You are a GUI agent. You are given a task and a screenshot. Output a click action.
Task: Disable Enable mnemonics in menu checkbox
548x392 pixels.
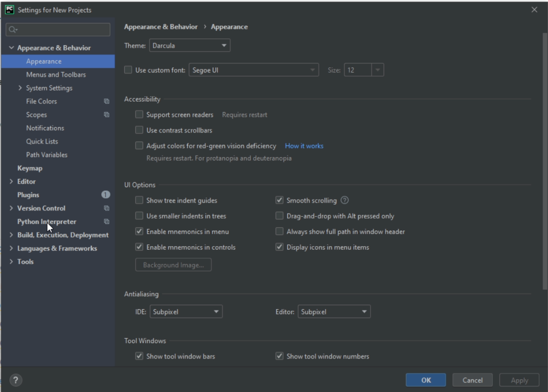pos(139,231)
